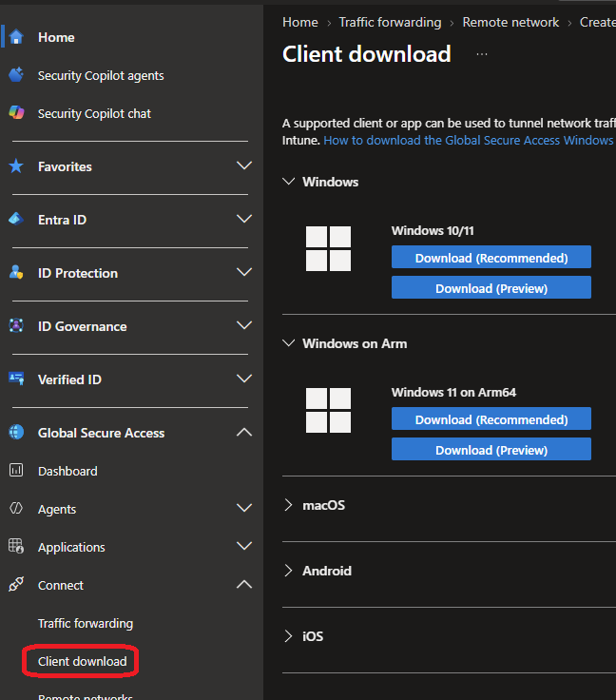Click the Favorites star icon

click(x=16, y=166)
